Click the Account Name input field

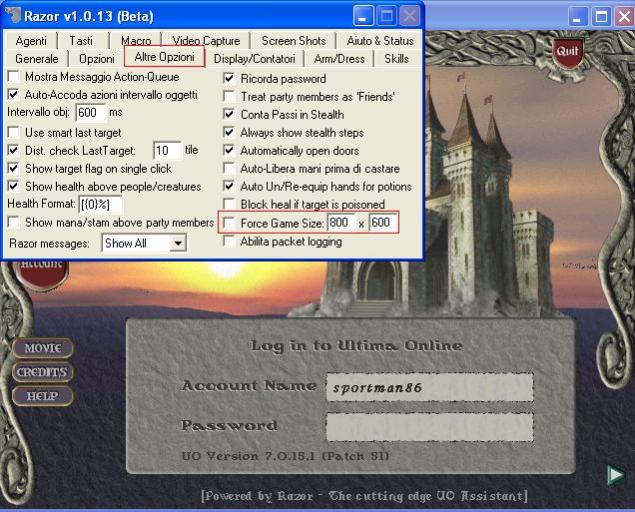point(429,387)
